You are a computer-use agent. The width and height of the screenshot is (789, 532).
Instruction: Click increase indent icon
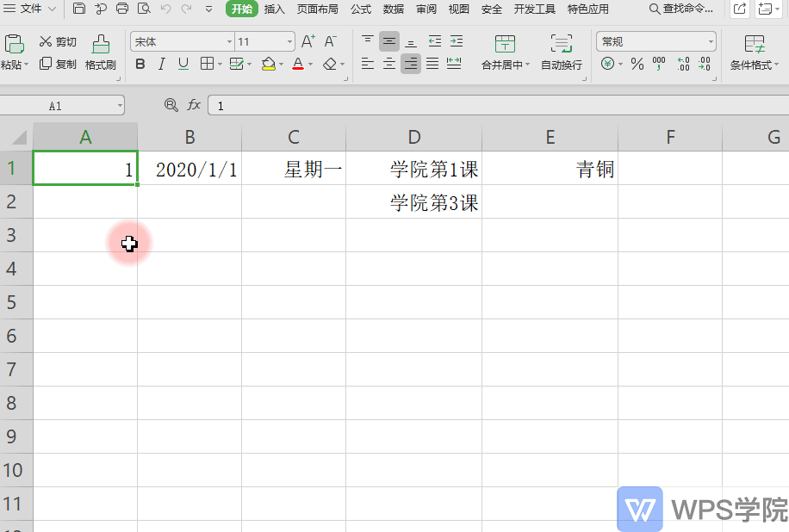pos(457,41)
